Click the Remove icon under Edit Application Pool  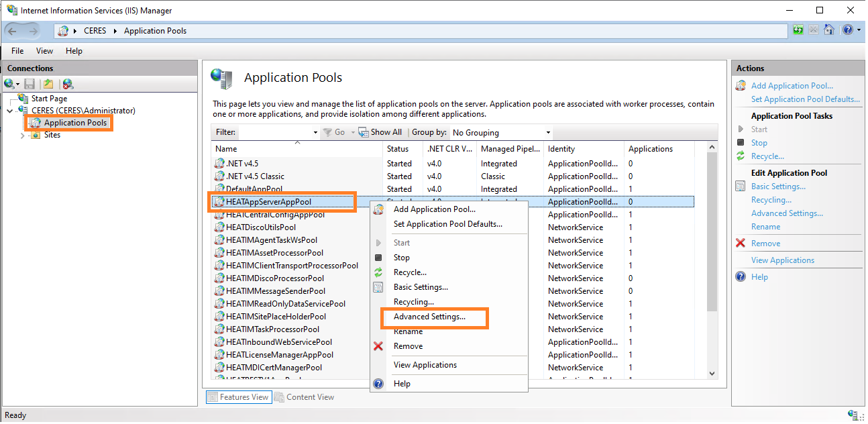[x=741, y=243]
